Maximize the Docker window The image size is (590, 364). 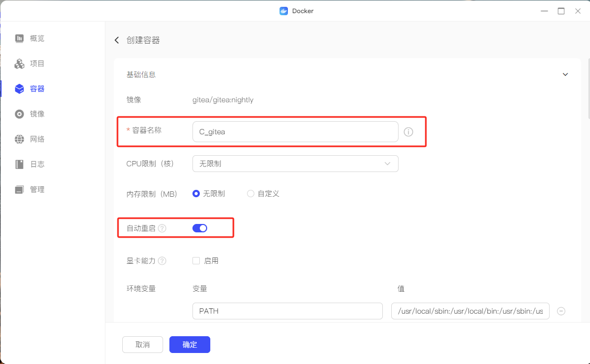561,11
